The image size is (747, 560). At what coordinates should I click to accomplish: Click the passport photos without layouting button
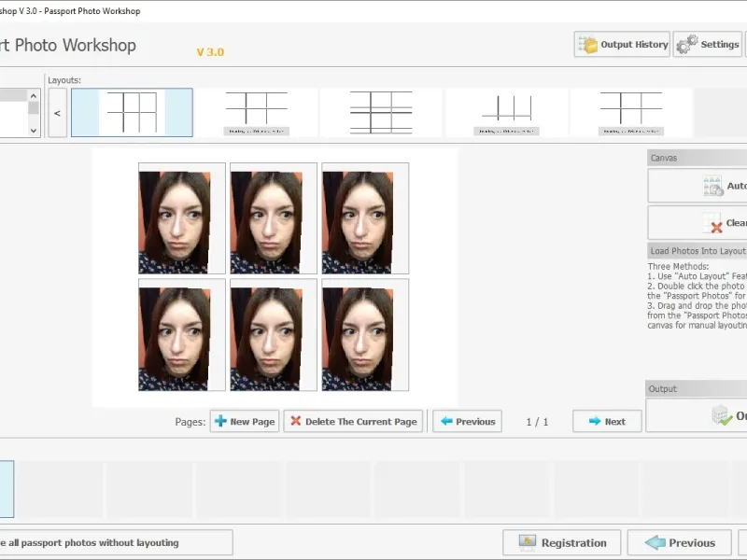(x=116, y=543)
